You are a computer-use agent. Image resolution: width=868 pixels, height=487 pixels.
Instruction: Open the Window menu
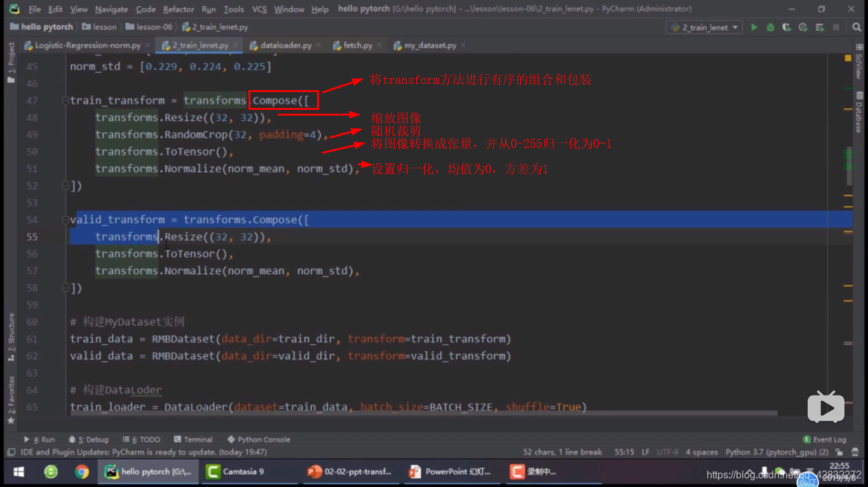click(289, 9)
